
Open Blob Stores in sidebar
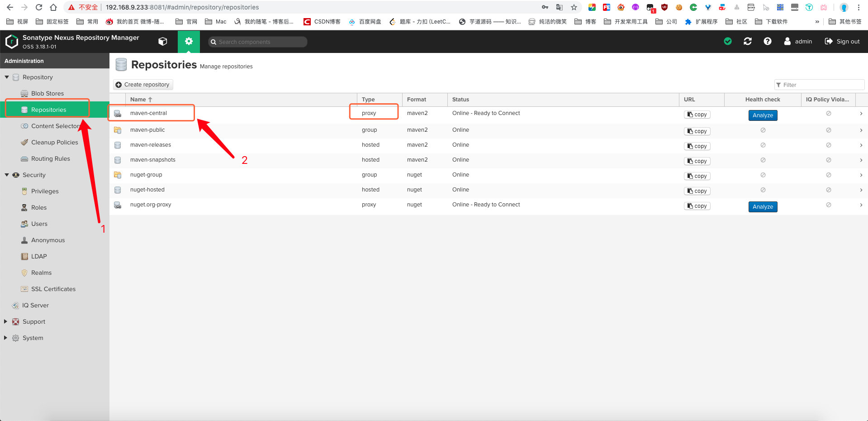click(x=47, y=94)
